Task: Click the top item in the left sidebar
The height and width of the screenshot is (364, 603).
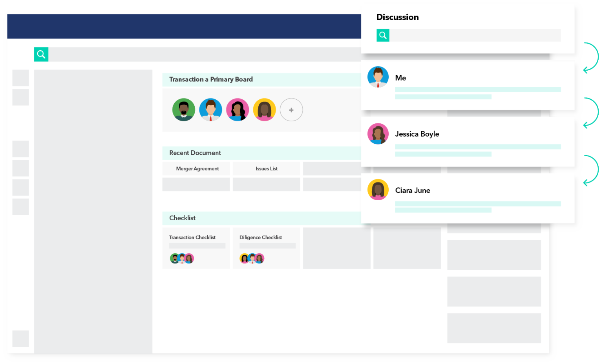Action: (x=20, y=78)
